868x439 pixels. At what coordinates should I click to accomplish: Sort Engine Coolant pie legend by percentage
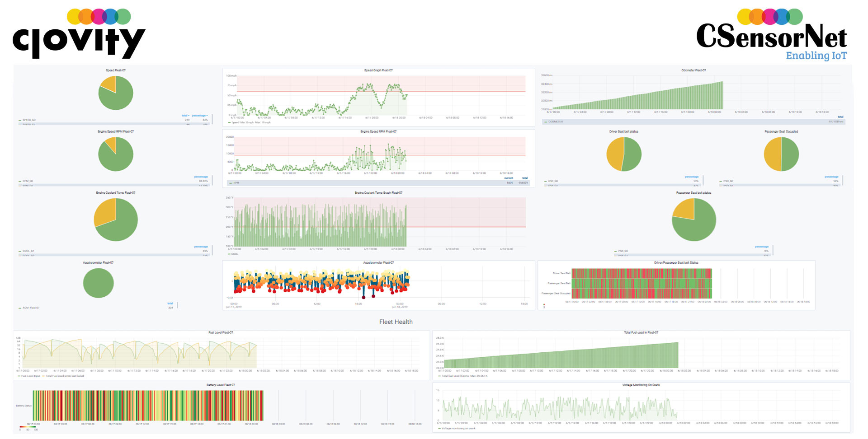point(201,247)
